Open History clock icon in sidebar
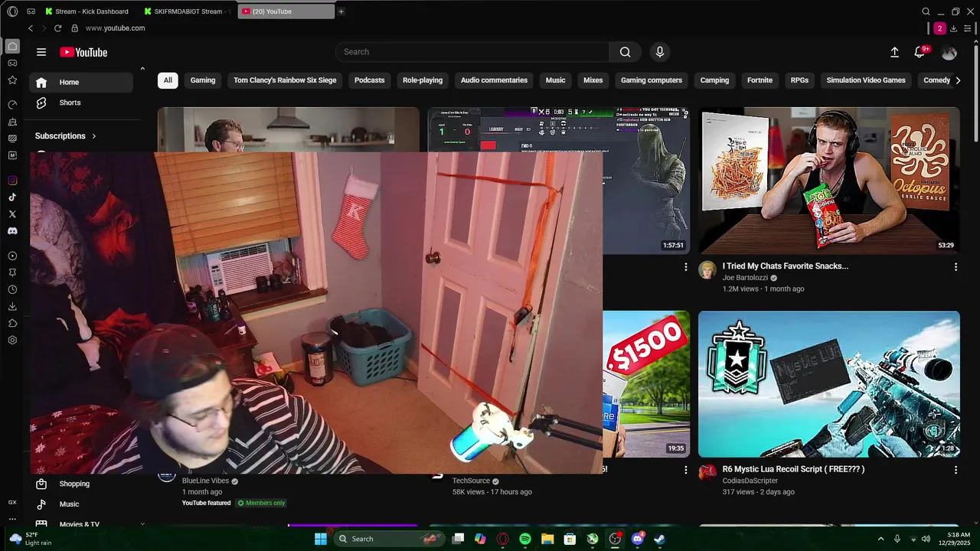The image size is (980, 551). [x=12, y=289]
